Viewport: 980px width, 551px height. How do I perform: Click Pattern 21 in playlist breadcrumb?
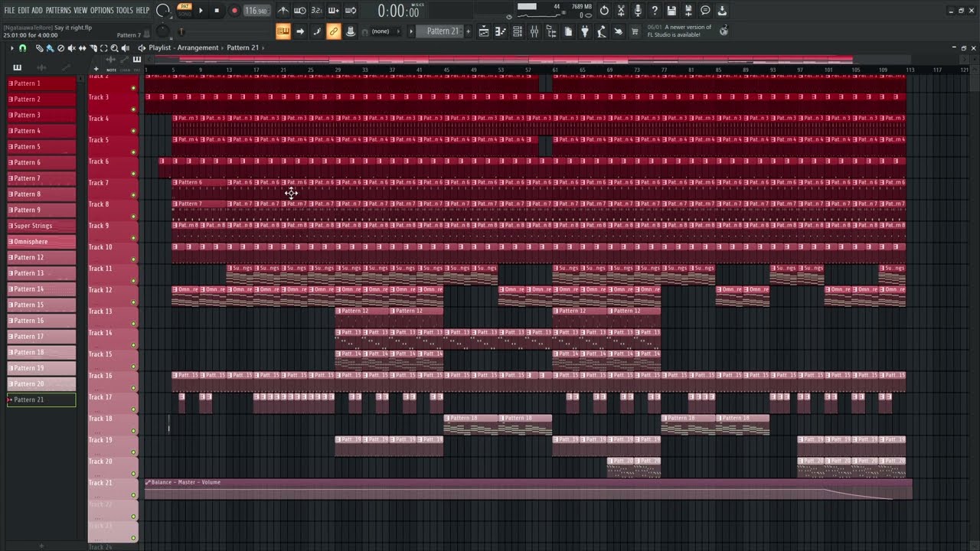tap(243, 47)
